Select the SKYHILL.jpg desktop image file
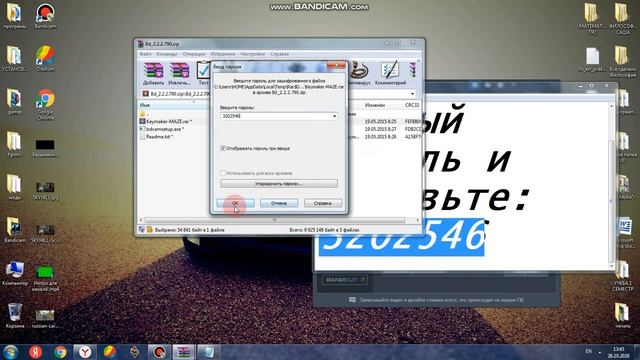 point(45,190)
